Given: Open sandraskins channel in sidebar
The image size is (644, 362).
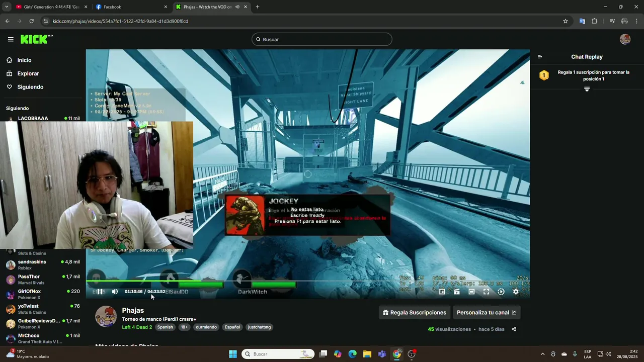Looking at the screenshot, I should 43,265.
